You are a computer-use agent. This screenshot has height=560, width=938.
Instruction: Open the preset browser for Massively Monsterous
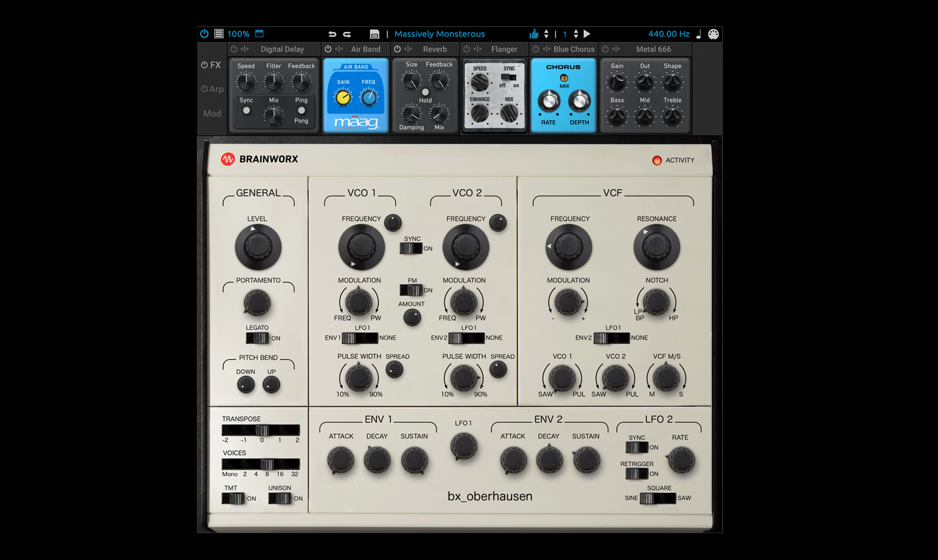(440, 34)
